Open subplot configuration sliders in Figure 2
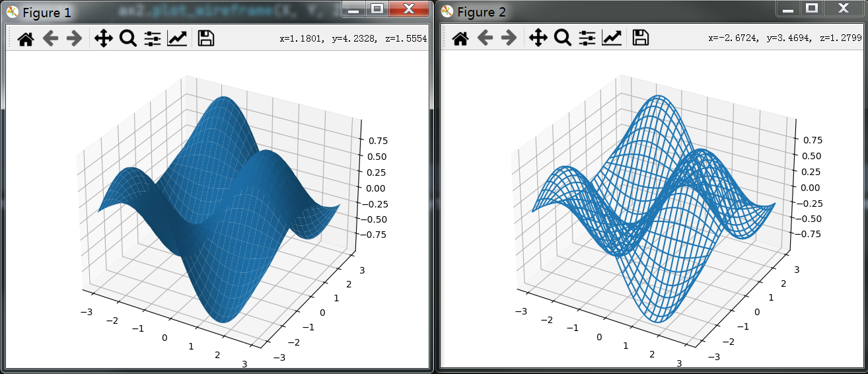Image resolution: width=868 pixels, height=374 pixels. coord(587,39)
